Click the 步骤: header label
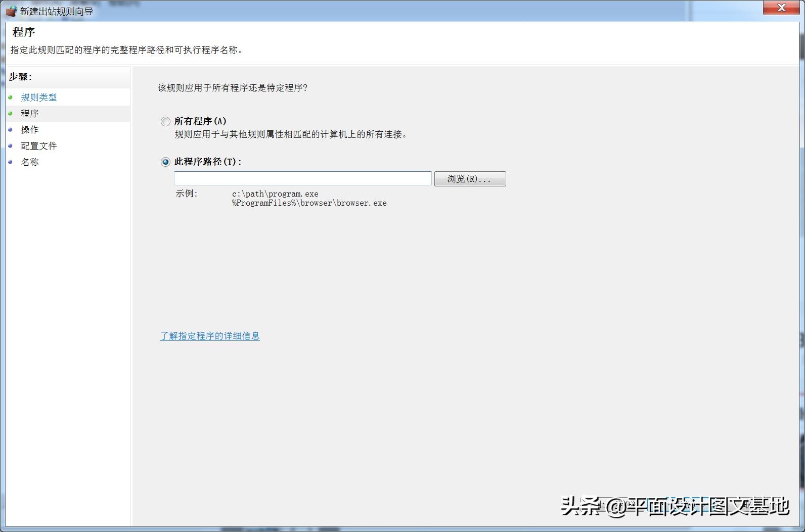This screenshot has height=532, width=805. pos(20,77)
